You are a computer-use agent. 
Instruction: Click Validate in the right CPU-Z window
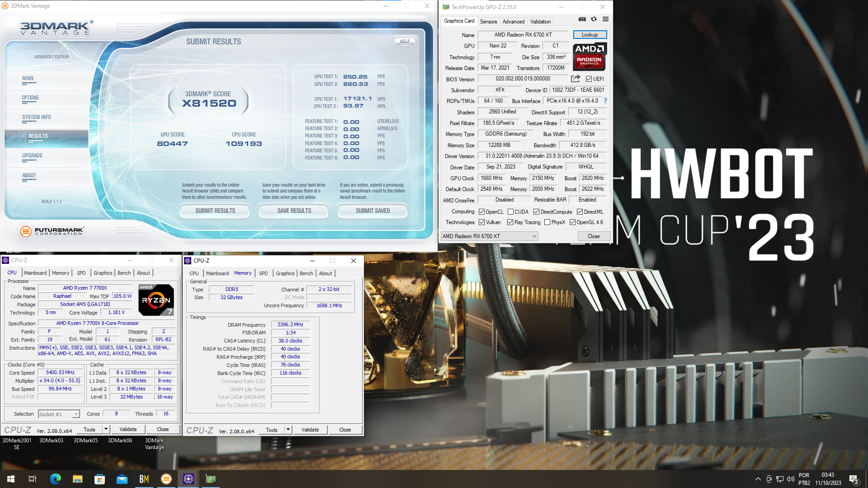pyautogui.click(x=310, y=430)
